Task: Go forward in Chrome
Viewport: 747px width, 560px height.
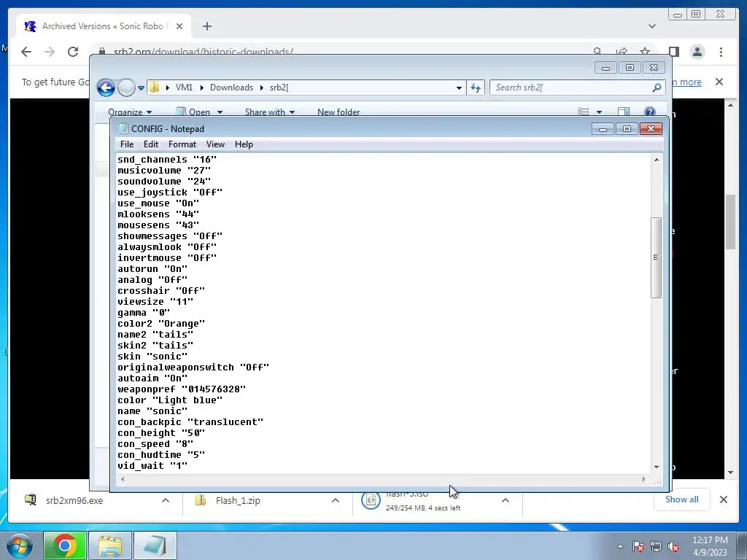Action: [x=50, y=52]
